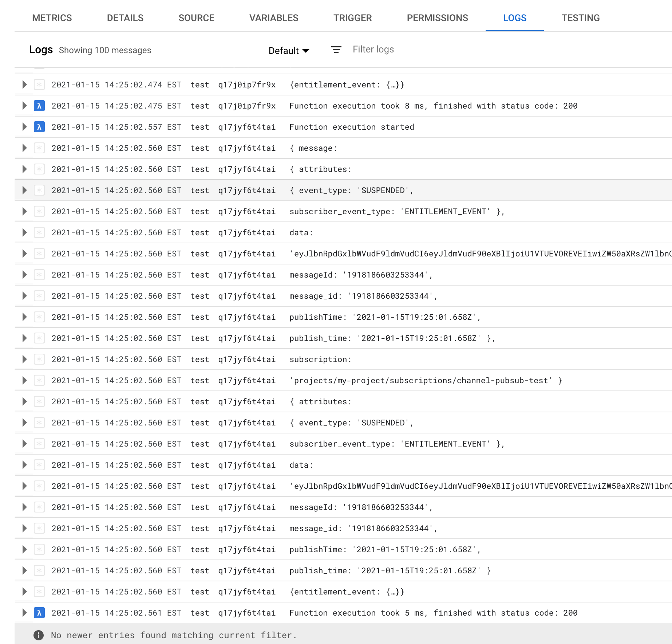The width and height of the screenshot is (672, 644).
Task: Click the severity icon on the subscription: row
Action: click(x=39, y=359)
